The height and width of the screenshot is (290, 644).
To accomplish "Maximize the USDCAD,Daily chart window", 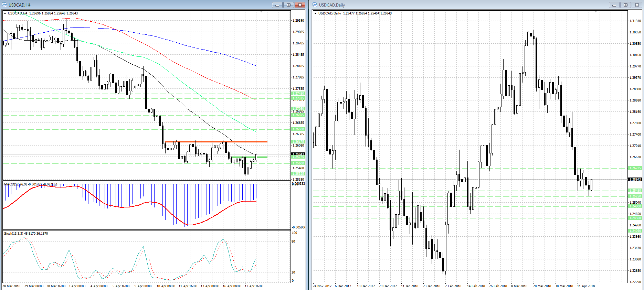I will click(x=625, y=5).
